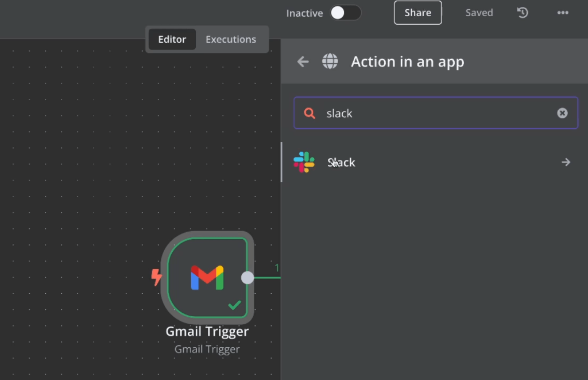Select the Gmail Trigger node icon
The width and height of the screenshot is (588, 380).
(x=207, y=278)
